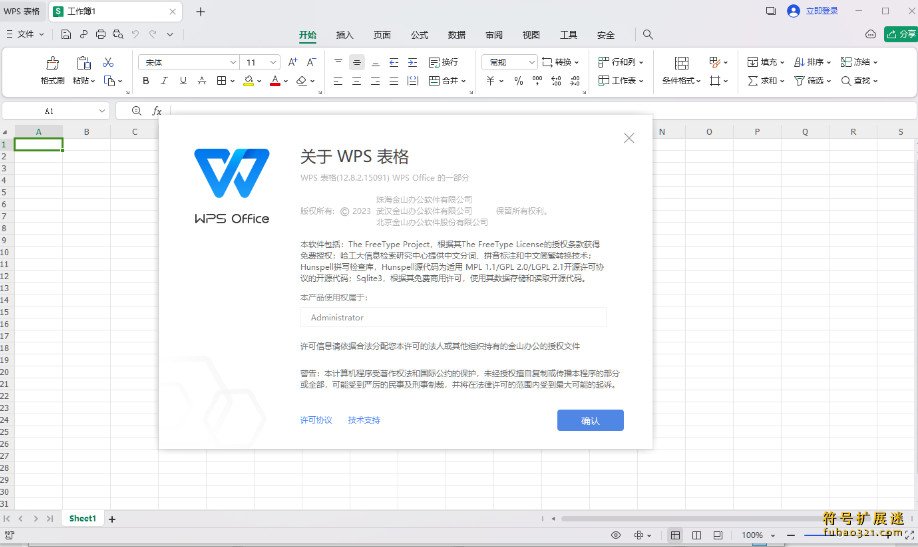Toggle Strikethrough formatting

202,81
